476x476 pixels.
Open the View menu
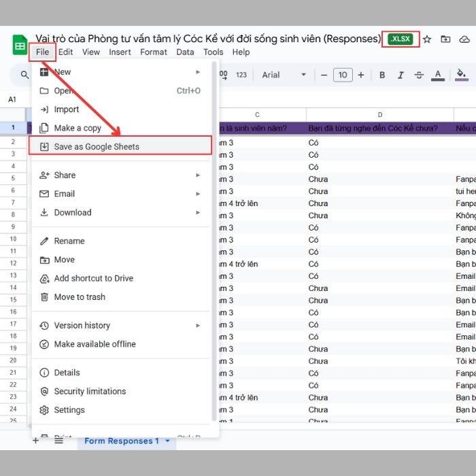[x=90, y=52]
